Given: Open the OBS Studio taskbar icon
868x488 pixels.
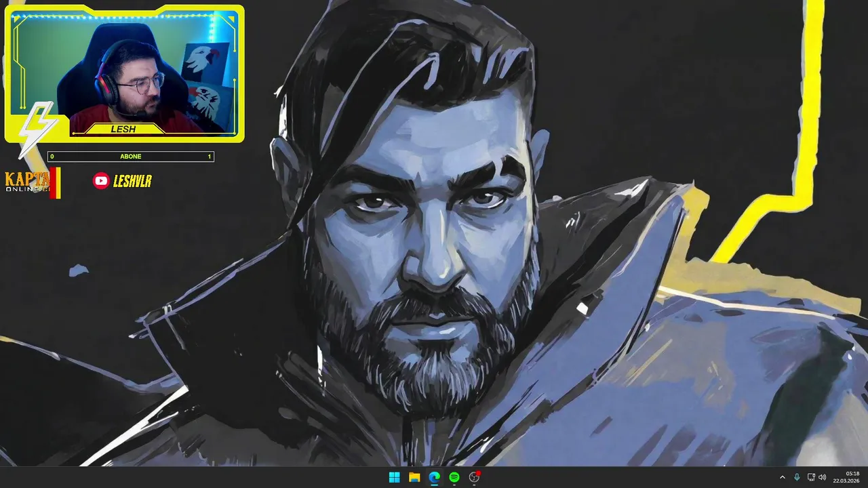Looking at the screenshot, I should 475,477.
